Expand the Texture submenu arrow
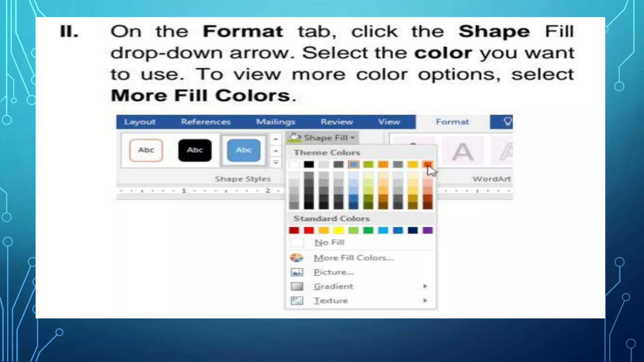The height and width of the screenshot is (362, 644). pos(425,300)
